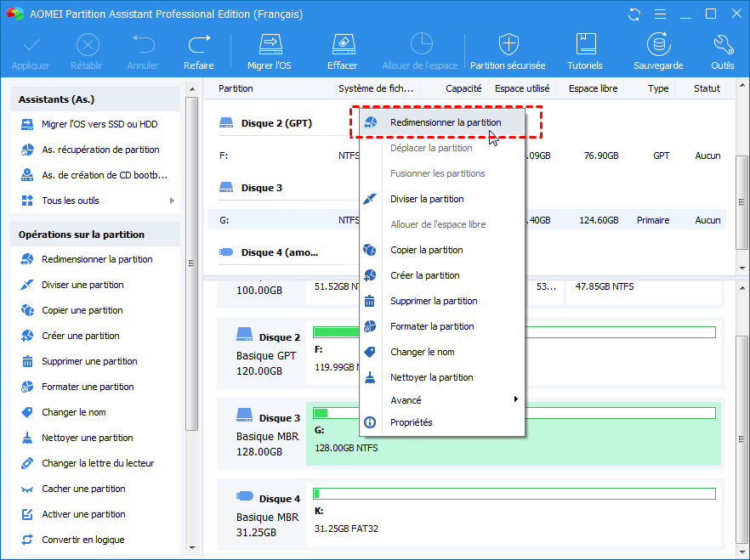Image resolution: width=750 pixels, height=560 pixels.
Task: Open Partition sécurisée from the toolbar
Action: tap(508, 52)
